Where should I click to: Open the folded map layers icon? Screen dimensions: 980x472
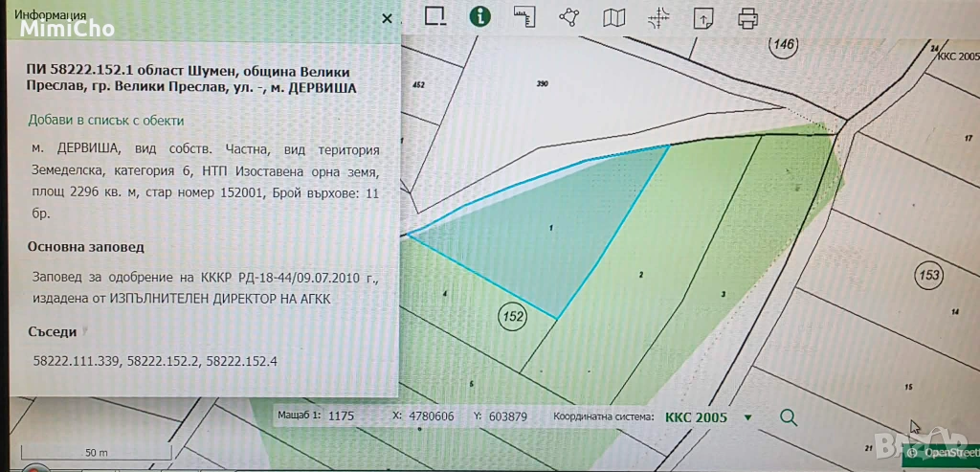pos(613,17)
